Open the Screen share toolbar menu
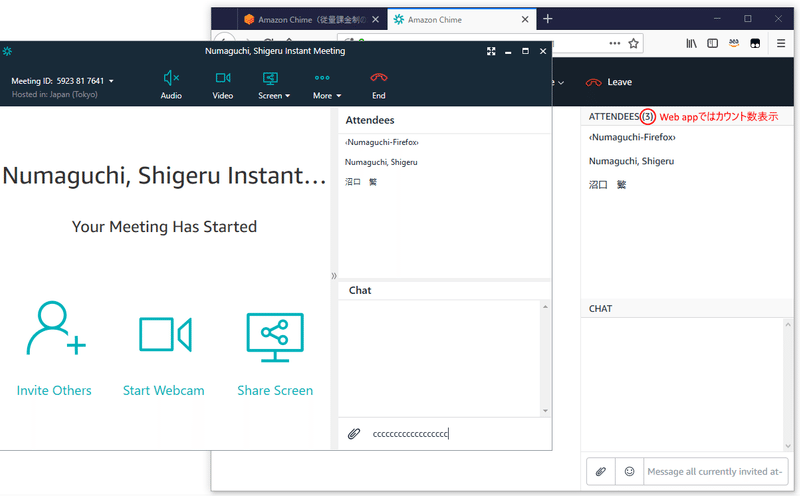This screenshot has width=800, height=496. 273,85
